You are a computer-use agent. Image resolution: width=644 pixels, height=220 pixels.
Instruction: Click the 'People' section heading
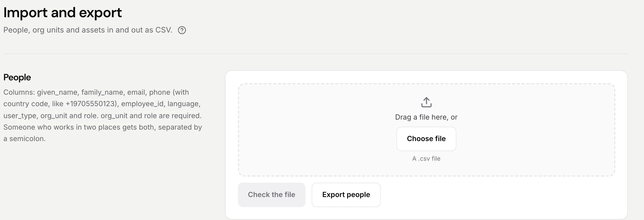point(17,77)
